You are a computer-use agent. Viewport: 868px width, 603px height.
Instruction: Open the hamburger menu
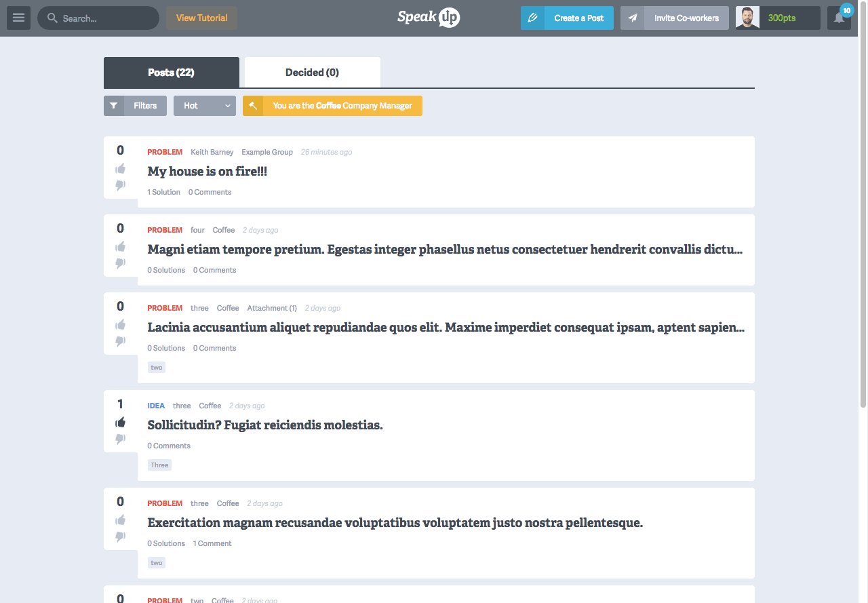(x=18, y=18)
